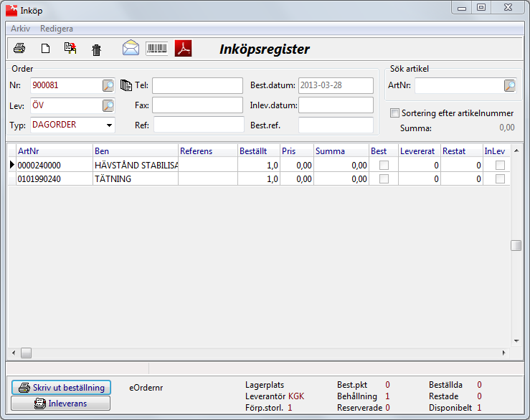
Task: Open the Redigera menu
Action: [57, 29]
